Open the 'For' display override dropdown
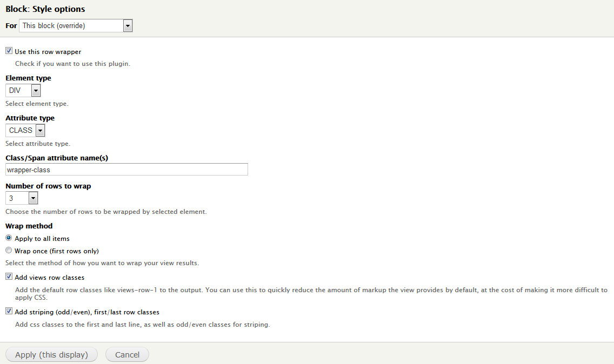Viewport: 614px width, 364px height. (76, 25)
